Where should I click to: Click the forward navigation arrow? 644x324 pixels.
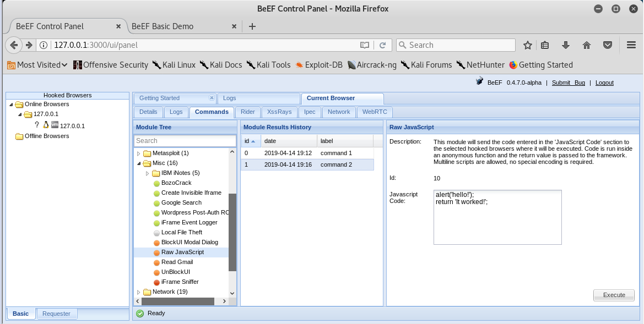29,45
